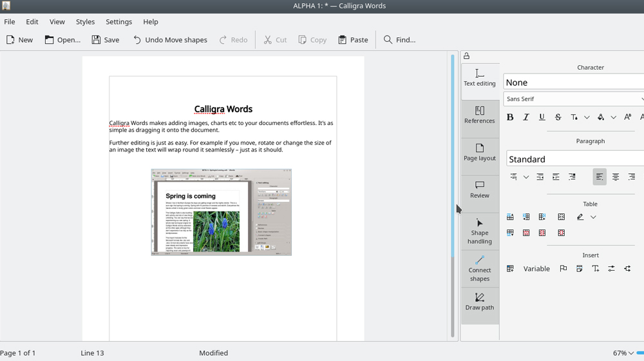Viewport: 644px width, 361px height.
Task: Click the New document toolbar button
Action: [19, 40]
